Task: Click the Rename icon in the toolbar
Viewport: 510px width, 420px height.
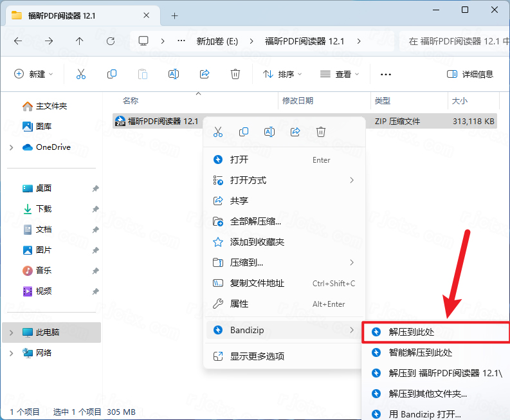Action: pyautogui.click(x=174, y=74)
